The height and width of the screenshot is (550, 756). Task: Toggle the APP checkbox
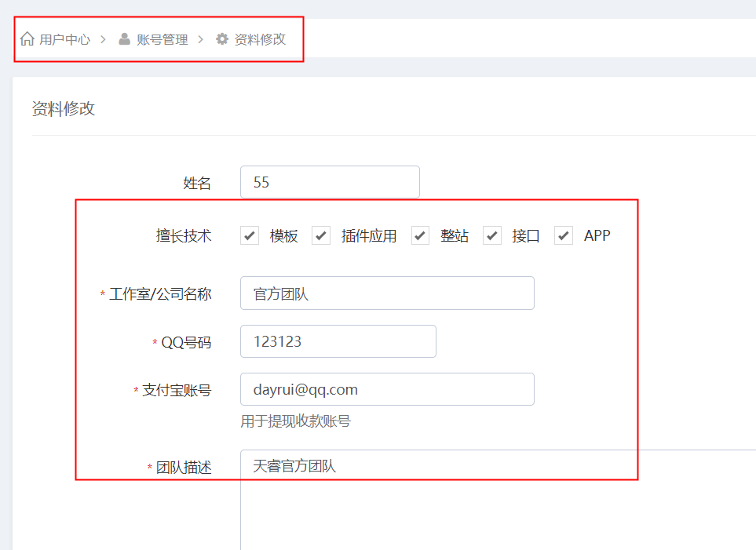(564, 235)
